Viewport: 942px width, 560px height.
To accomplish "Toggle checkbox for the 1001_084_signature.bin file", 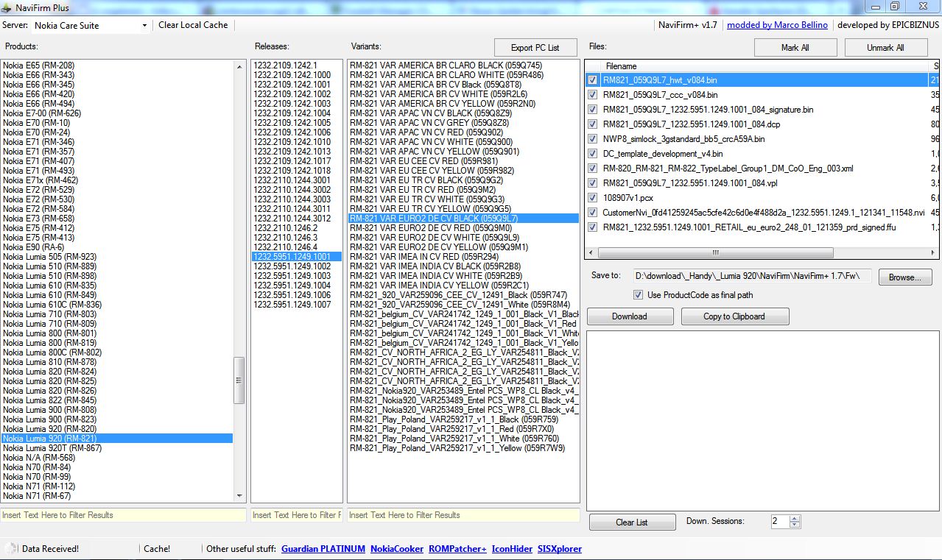I will coord(593,110).
